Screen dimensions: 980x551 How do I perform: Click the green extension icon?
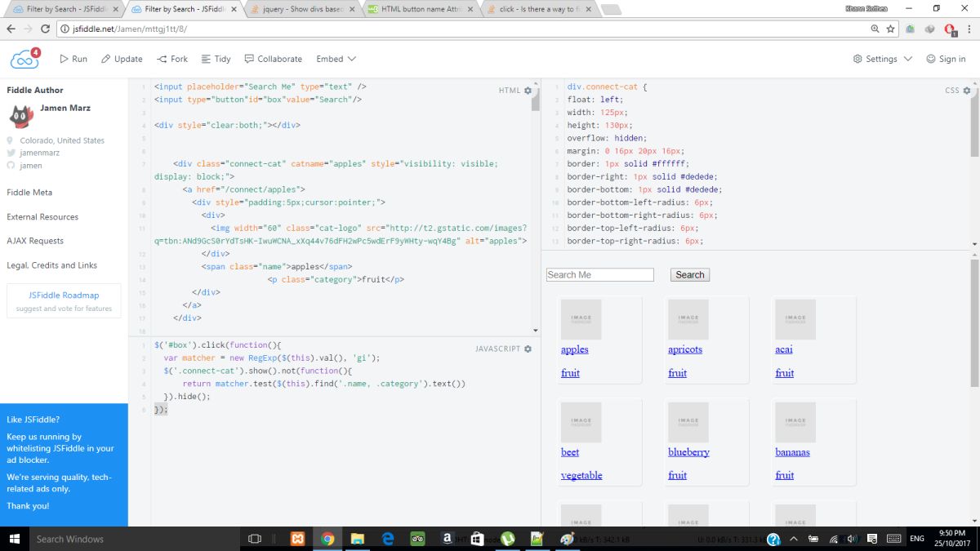pos(911,29)
